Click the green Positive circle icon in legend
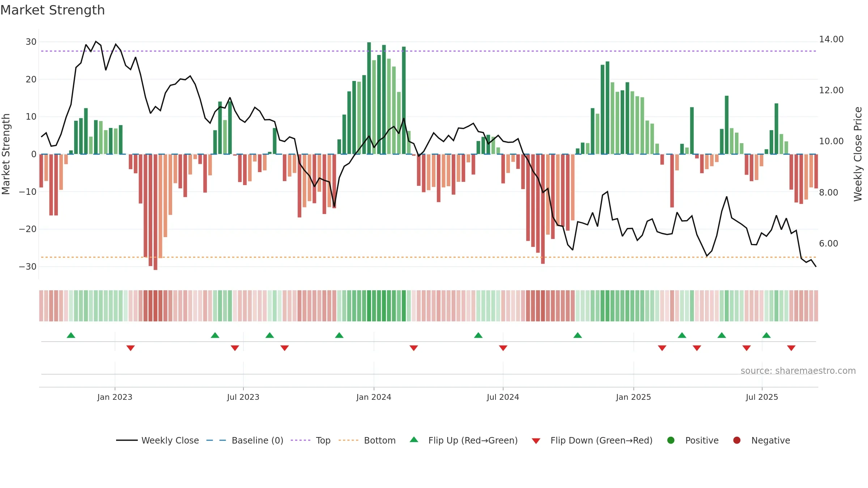The height and width of the screenshot is (488, 868). [671, 440]
